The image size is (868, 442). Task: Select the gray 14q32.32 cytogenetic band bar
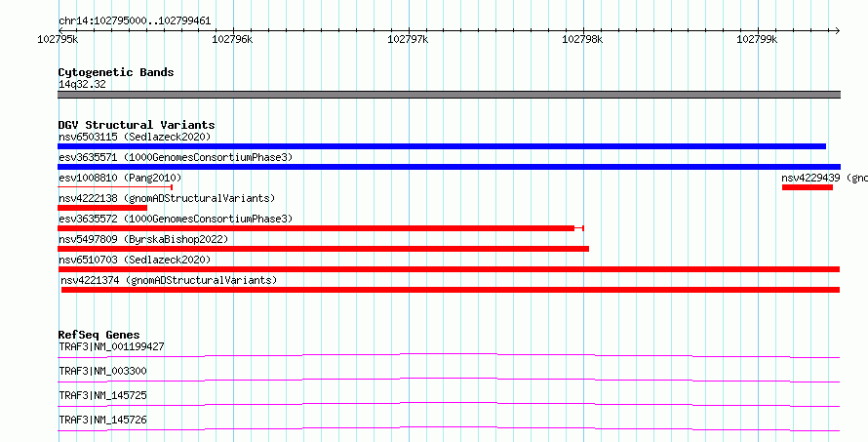[x=449, y=95]
